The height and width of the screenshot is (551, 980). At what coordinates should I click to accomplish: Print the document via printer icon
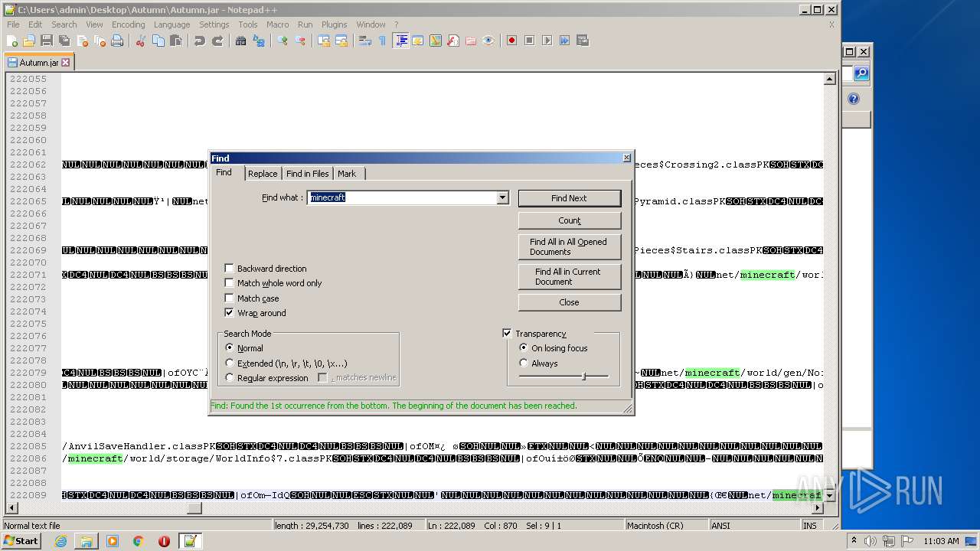coord(117,41)
